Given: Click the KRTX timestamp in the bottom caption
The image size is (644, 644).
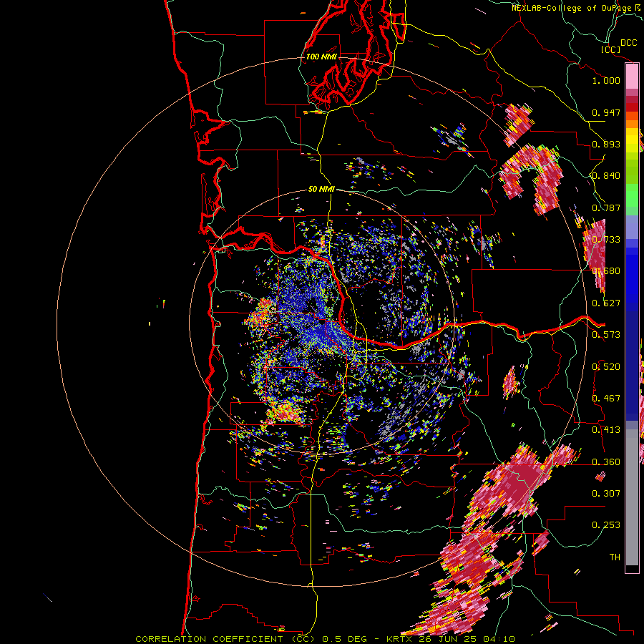Looking at the screenshot, I should tap(451, 639).
